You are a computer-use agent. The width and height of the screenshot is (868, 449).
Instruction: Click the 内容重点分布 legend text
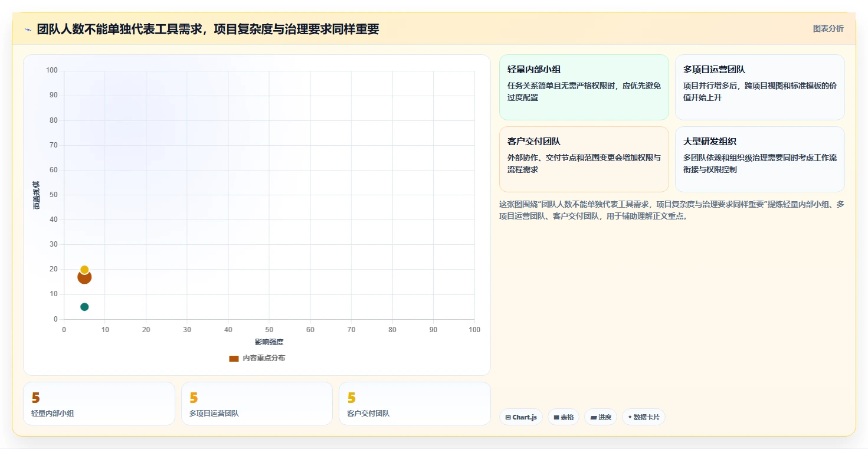(264, 358)
